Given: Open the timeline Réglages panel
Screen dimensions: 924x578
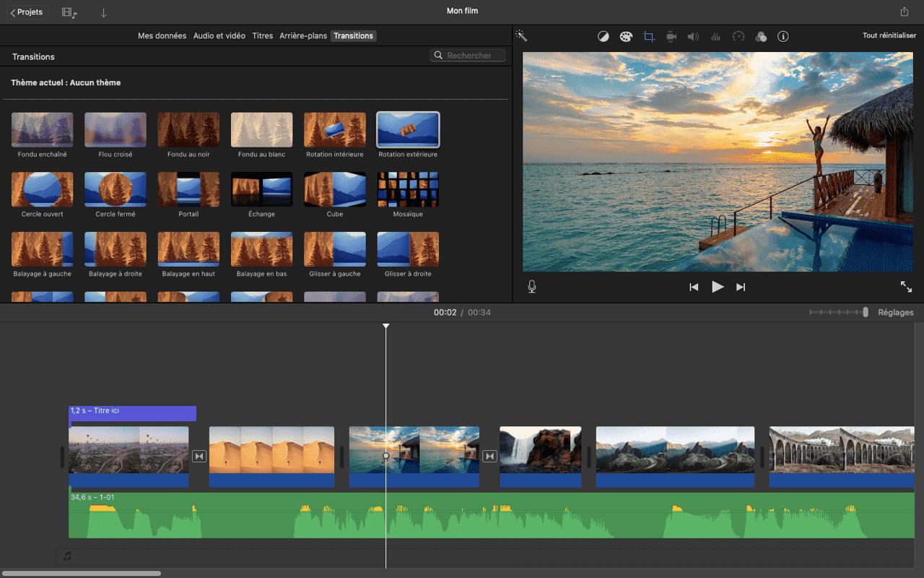Looking at the screenshot, I should [895, 312].
